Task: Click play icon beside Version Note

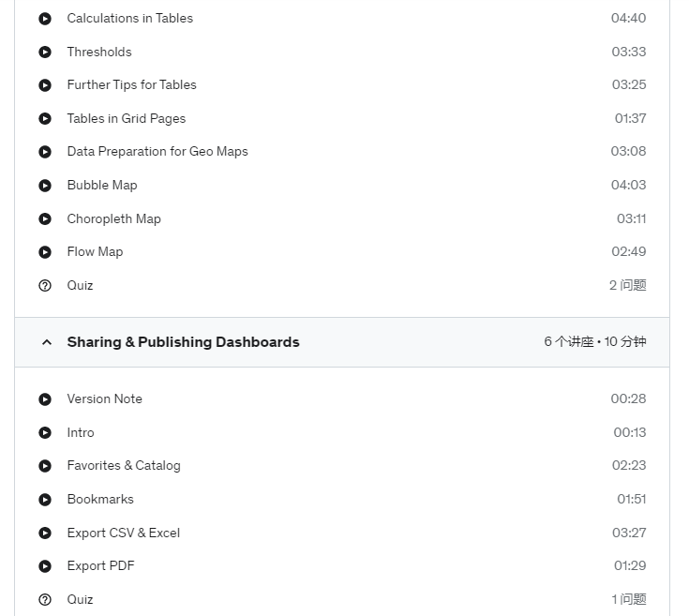Action: point(45,399)
